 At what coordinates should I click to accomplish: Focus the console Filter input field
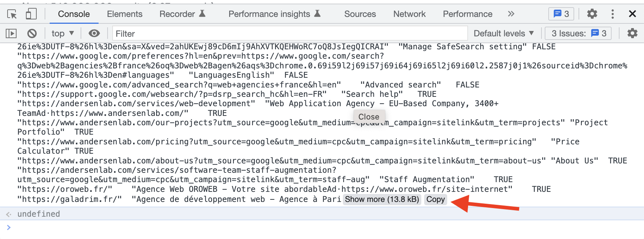pos(290,33)
